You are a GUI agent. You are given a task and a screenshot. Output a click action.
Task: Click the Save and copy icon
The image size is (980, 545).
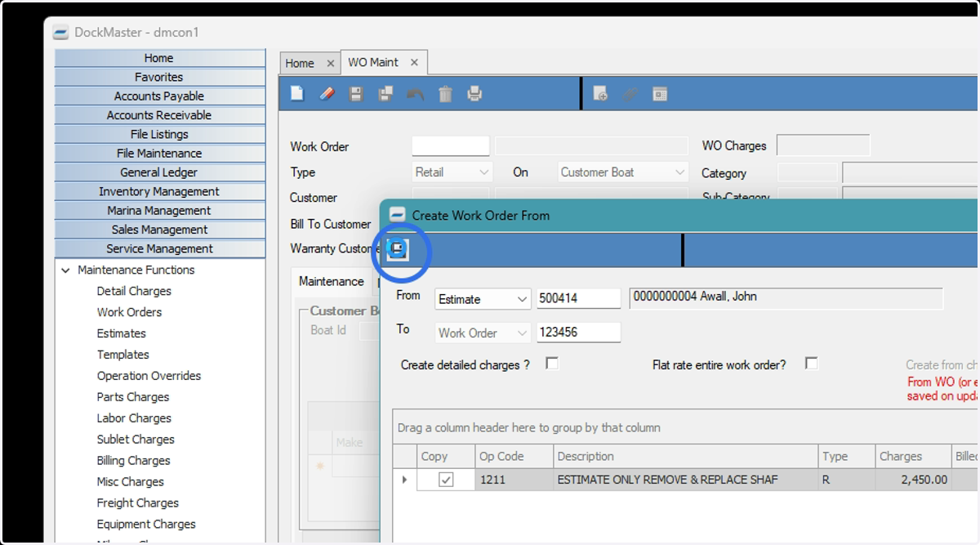[386, 94]
